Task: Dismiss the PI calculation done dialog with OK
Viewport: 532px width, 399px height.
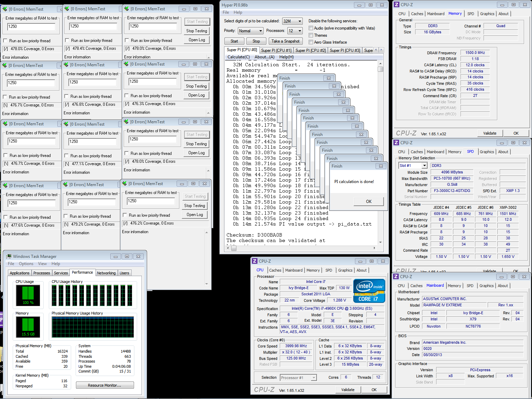Action: tap(368, 201)
